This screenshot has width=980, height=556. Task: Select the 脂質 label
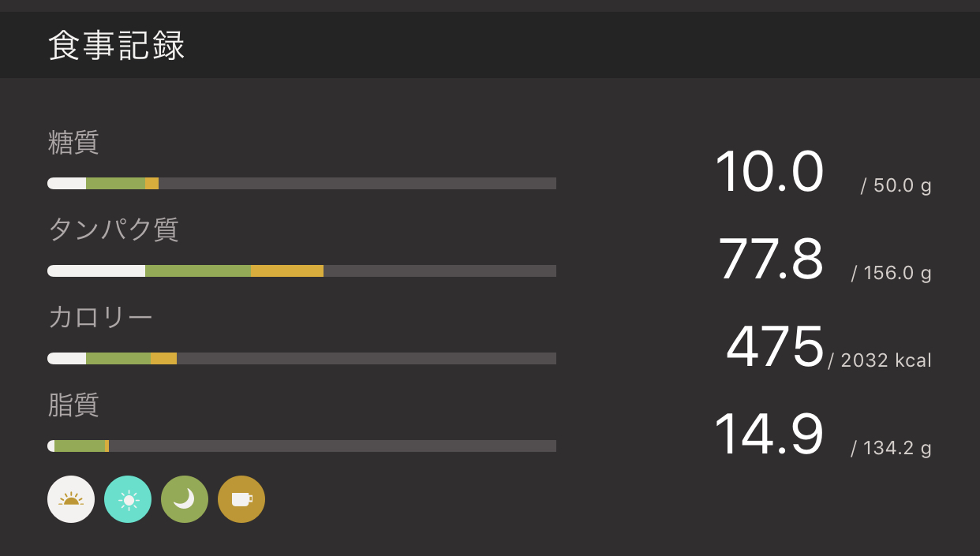point(73,405)
